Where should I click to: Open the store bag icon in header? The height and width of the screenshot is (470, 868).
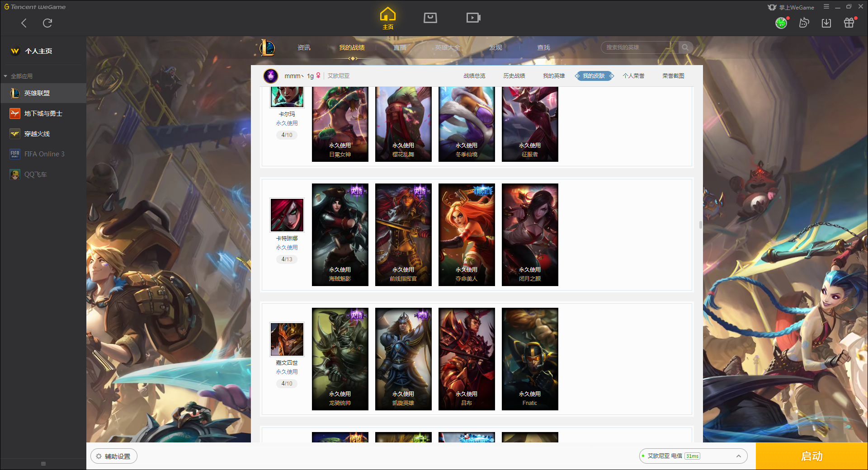coord(430,18)
